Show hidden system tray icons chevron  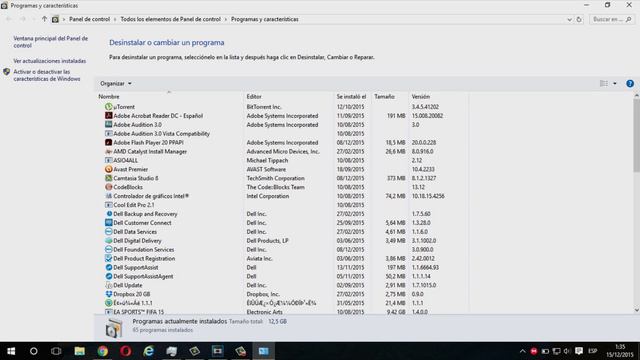point(522,351)
